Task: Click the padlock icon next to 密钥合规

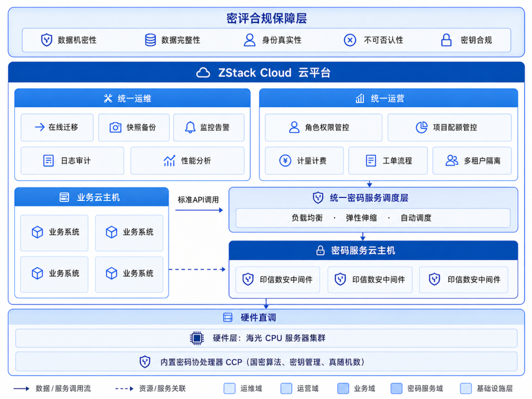Action: 446,40
